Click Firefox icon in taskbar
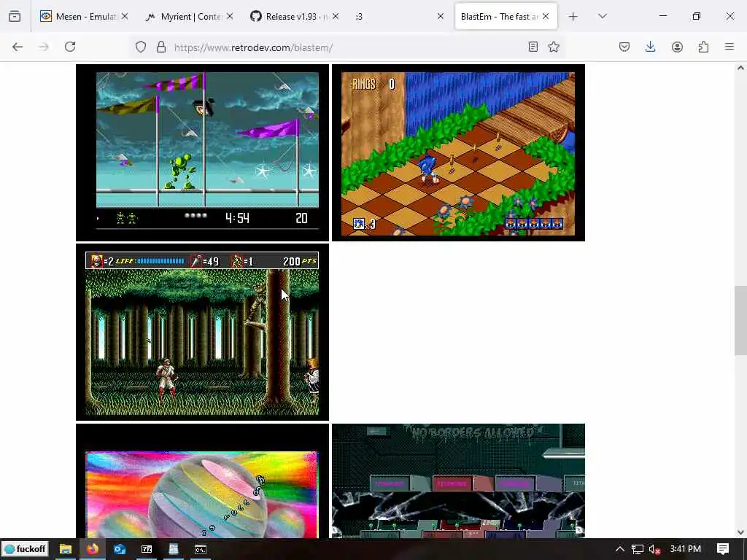 (93, 549)
